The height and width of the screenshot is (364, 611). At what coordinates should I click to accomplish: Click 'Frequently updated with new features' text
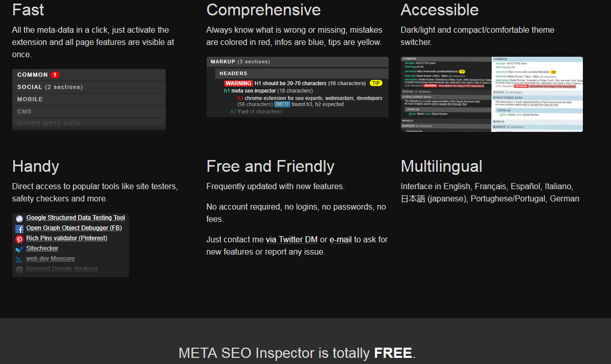click(276, 186)
